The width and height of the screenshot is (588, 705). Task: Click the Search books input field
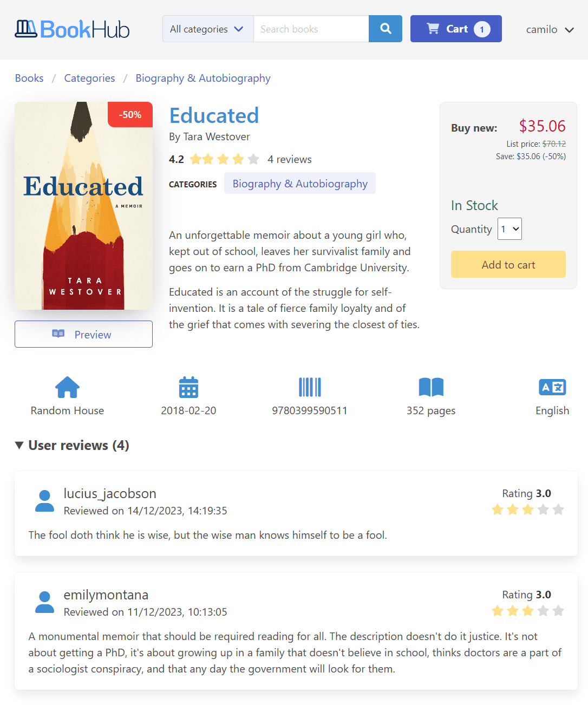click(x=311, y=29)
